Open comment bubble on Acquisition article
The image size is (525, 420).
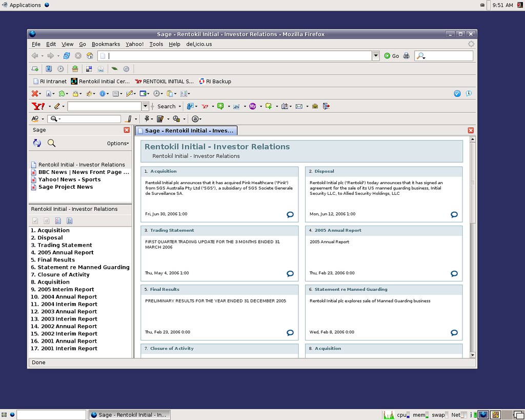point(290,215)
